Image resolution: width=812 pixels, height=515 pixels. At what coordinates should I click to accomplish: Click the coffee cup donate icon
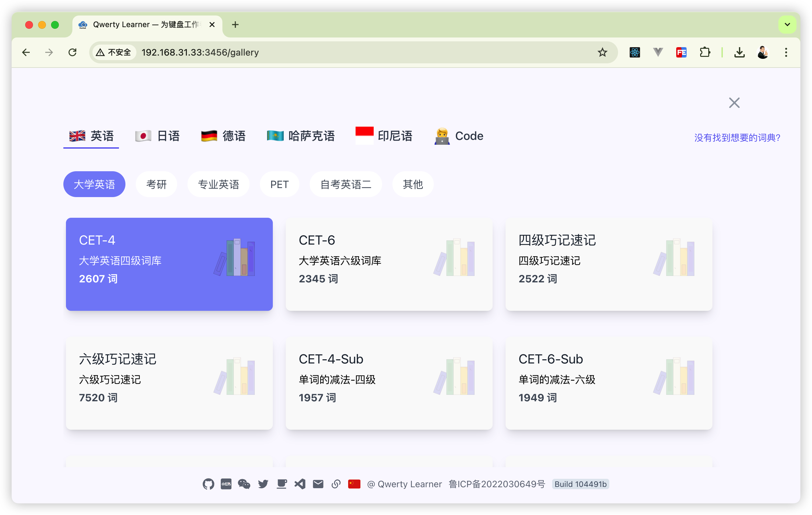[281, 484]
